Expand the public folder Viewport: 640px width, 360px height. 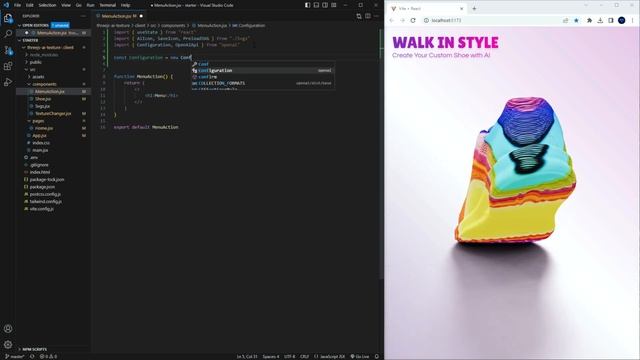[36, 62]
